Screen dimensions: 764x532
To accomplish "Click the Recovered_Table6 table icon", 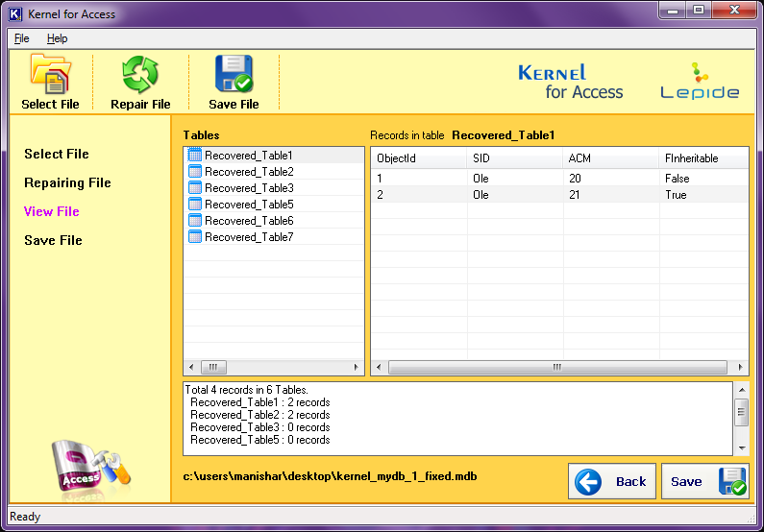I will pyautogui.click(x=194, y=221).
